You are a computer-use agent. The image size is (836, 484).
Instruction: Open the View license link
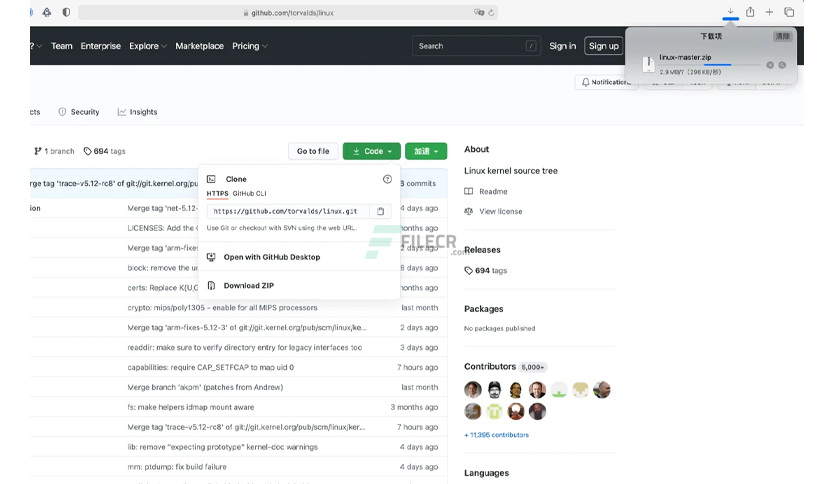(501, 212)
